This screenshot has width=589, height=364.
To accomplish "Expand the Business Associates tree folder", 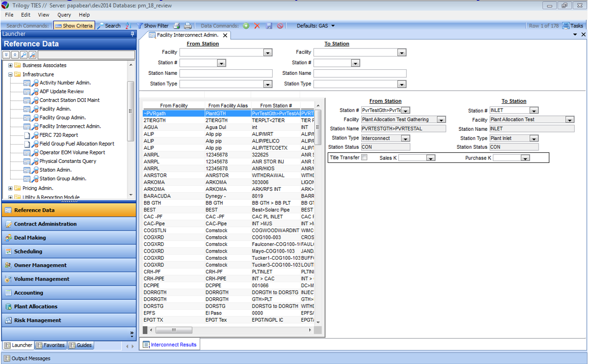I will click(x=10, y=65).
